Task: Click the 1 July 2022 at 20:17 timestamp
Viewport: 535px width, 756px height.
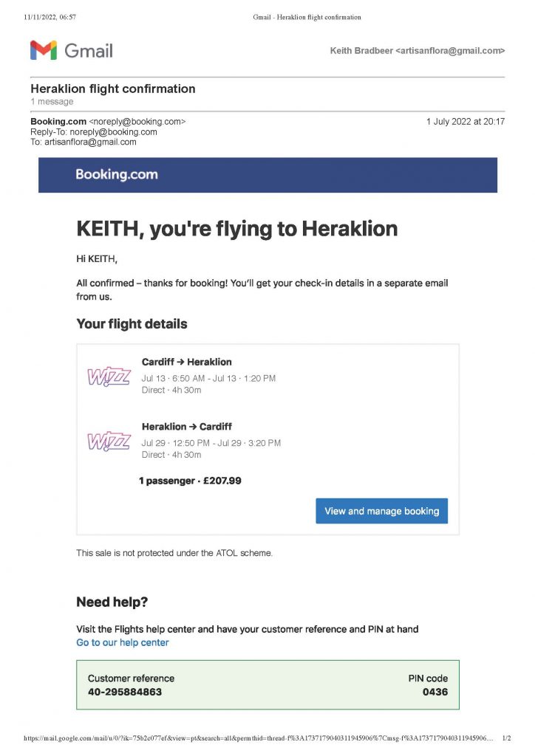Action: pyautogui.click(x=465, y=121)
